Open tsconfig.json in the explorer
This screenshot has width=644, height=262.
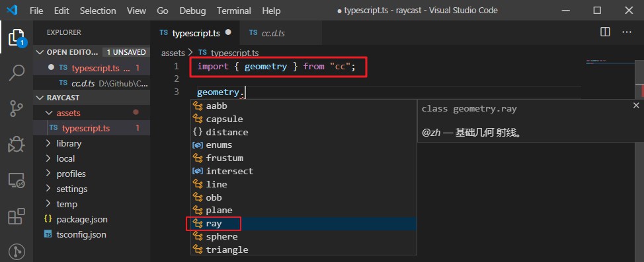pos(92,234)
